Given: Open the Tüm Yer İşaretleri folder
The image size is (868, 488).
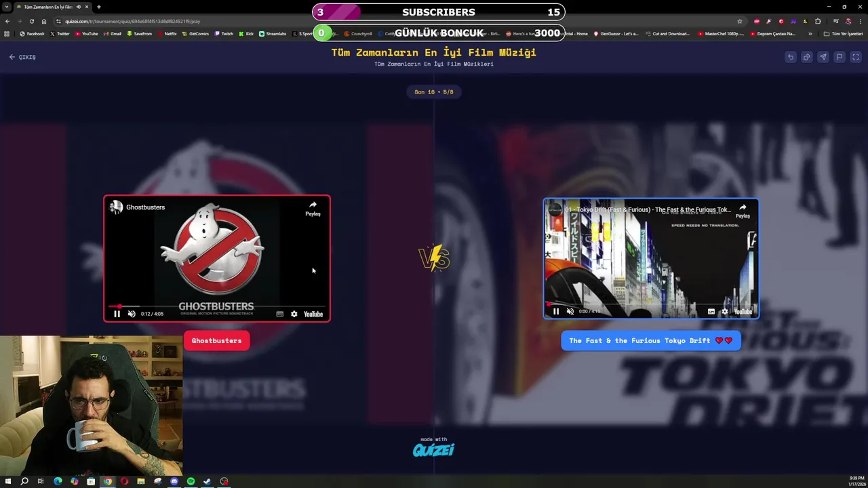Looking at the screenshot, I should [844, 34].
